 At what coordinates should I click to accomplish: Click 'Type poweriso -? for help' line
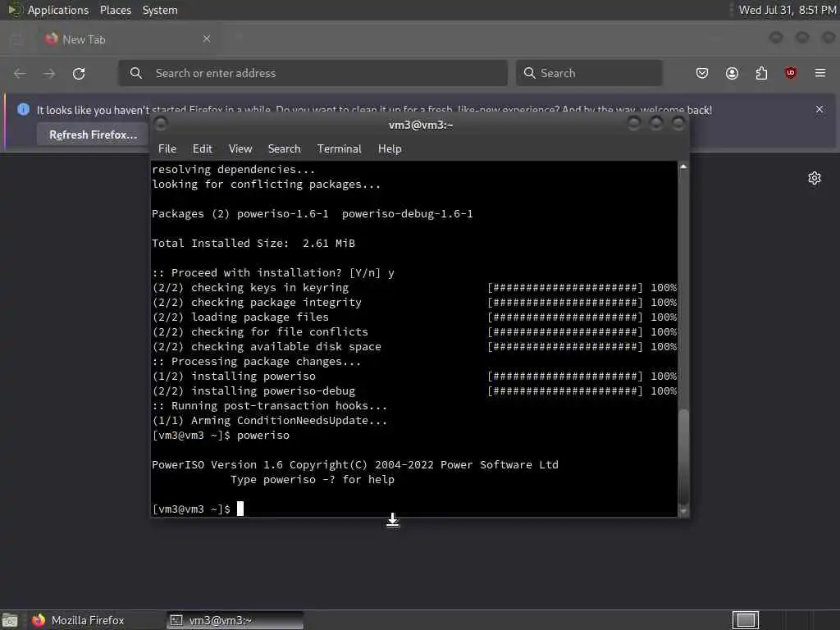click(313, 479)
